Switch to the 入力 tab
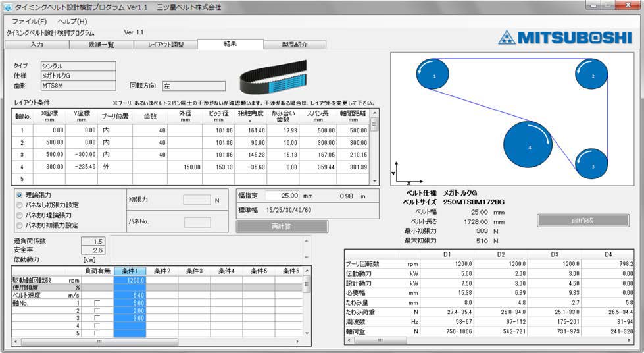The width and height of the screenshot is (644, 353). 37,44
